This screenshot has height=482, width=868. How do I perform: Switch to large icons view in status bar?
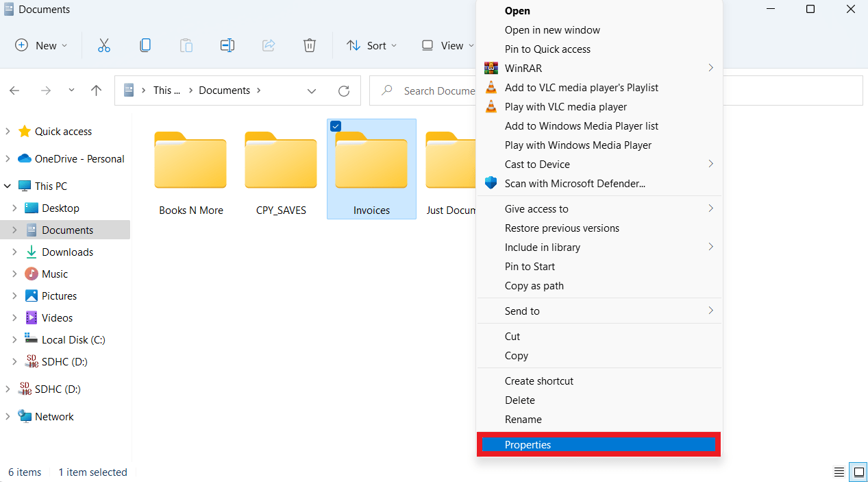coord(858,472)
